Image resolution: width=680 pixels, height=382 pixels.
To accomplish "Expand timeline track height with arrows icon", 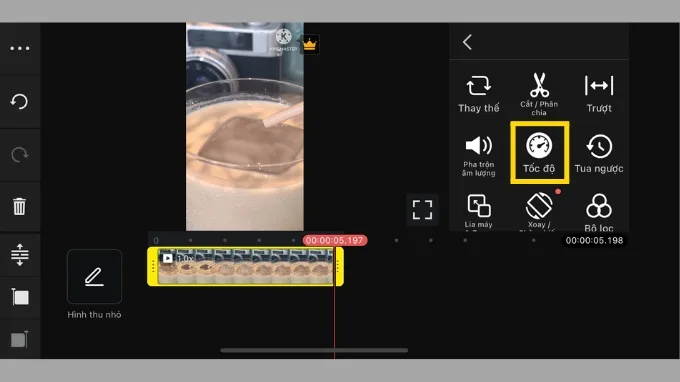I will coord(20,255).
